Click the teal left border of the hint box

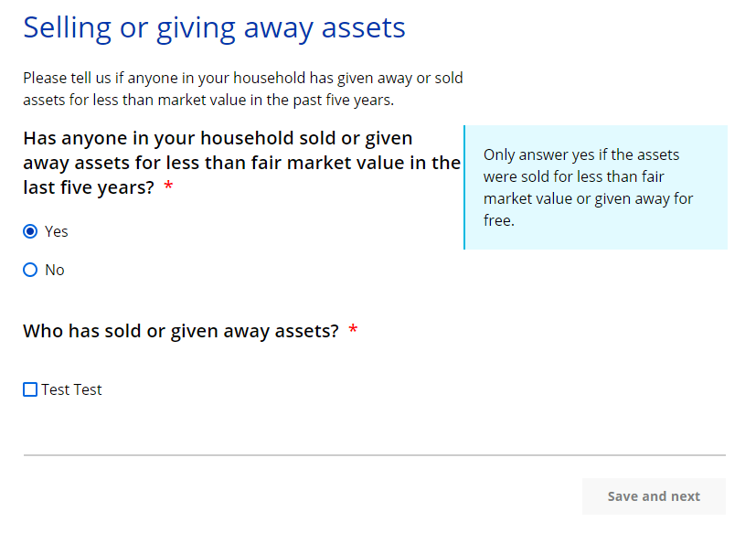(x=464, y=187)
